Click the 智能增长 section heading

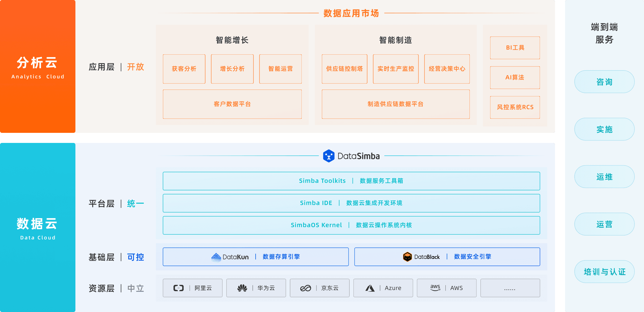click(232, 40)
